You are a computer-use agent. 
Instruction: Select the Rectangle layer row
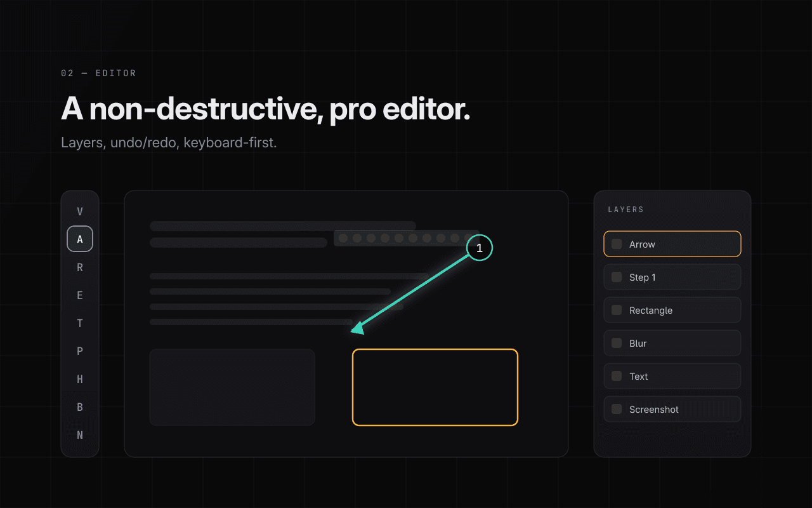[x=672, y=310]
